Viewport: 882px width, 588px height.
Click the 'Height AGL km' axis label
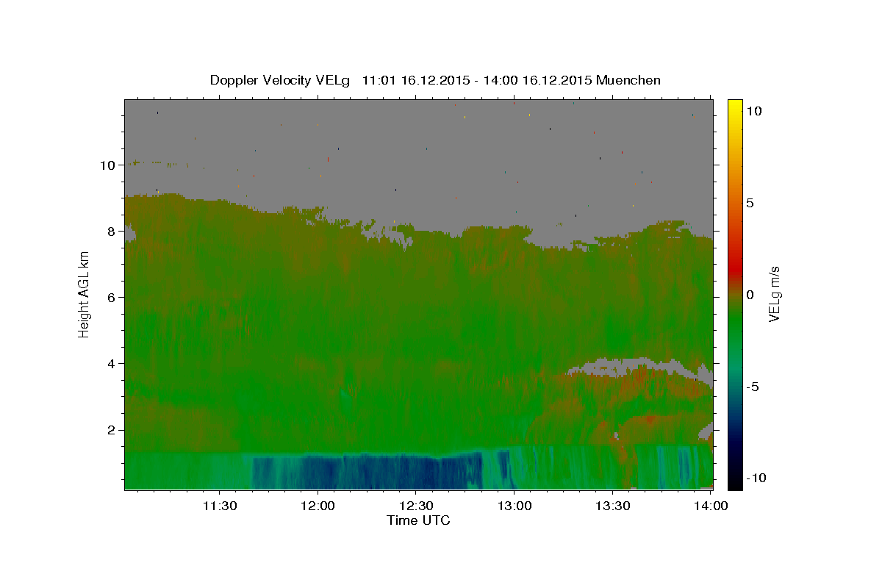click(85, 295)
